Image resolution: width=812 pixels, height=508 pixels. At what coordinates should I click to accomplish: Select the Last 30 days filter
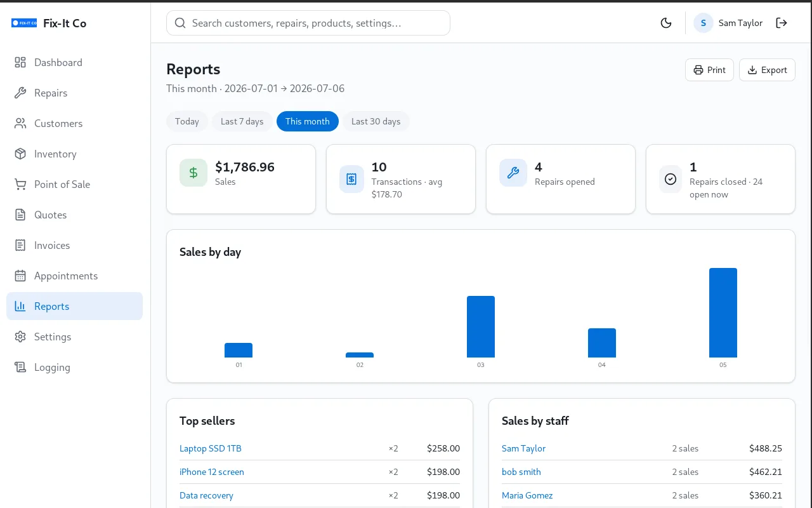click(x=376, y=121)
